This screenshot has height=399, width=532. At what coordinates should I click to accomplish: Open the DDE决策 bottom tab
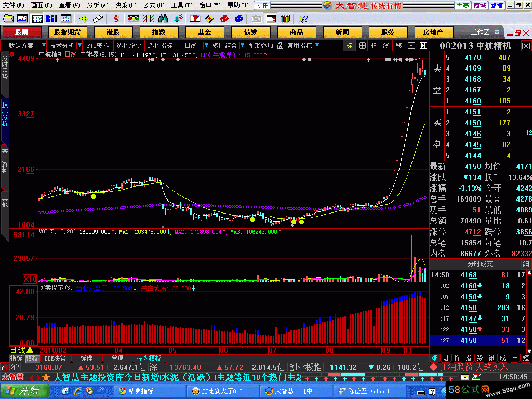55,358
